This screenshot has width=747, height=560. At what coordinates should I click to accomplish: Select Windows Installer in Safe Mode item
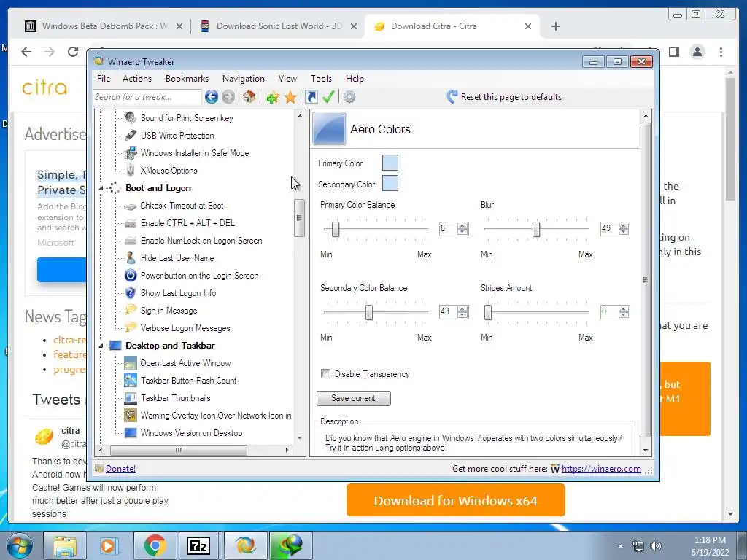tap(194, 153)
